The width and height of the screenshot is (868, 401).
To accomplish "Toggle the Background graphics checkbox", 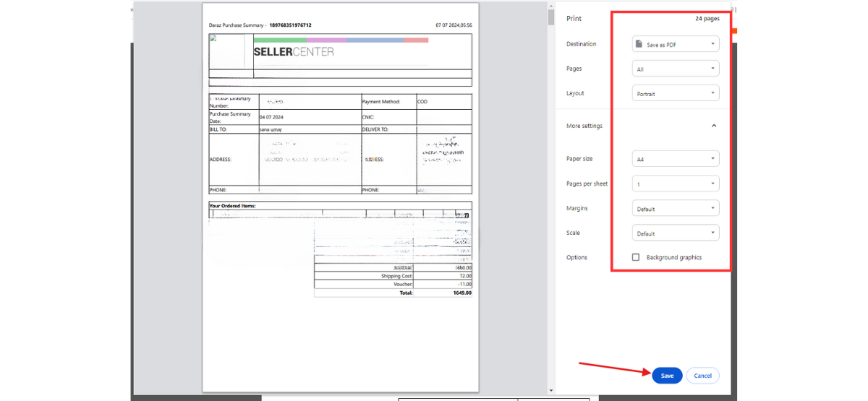I will pos(636,257).
